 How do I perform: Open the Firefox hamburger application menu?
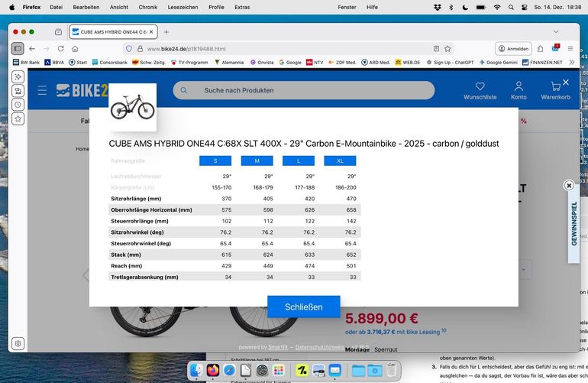pos(570,48)
